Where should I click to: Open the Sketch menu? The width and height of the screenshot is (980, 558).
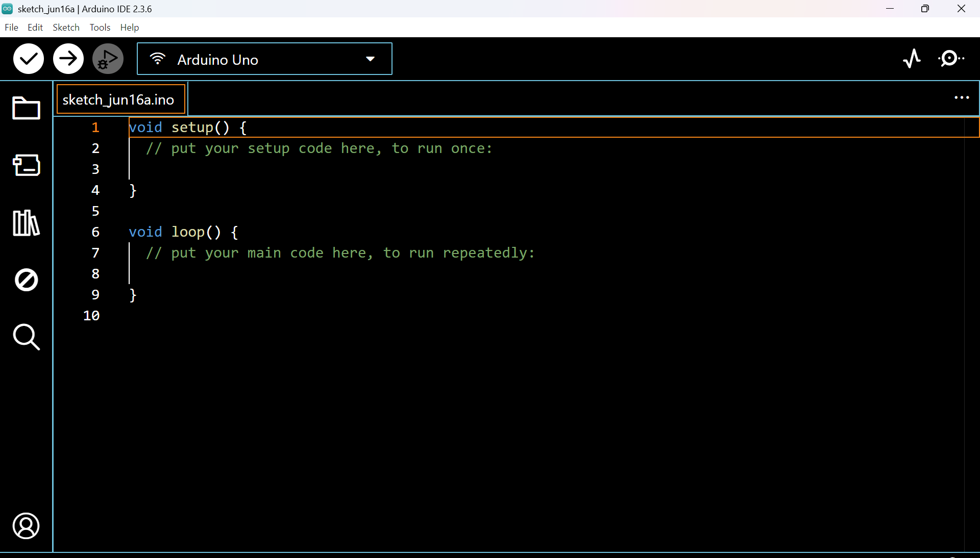(66, 28)
